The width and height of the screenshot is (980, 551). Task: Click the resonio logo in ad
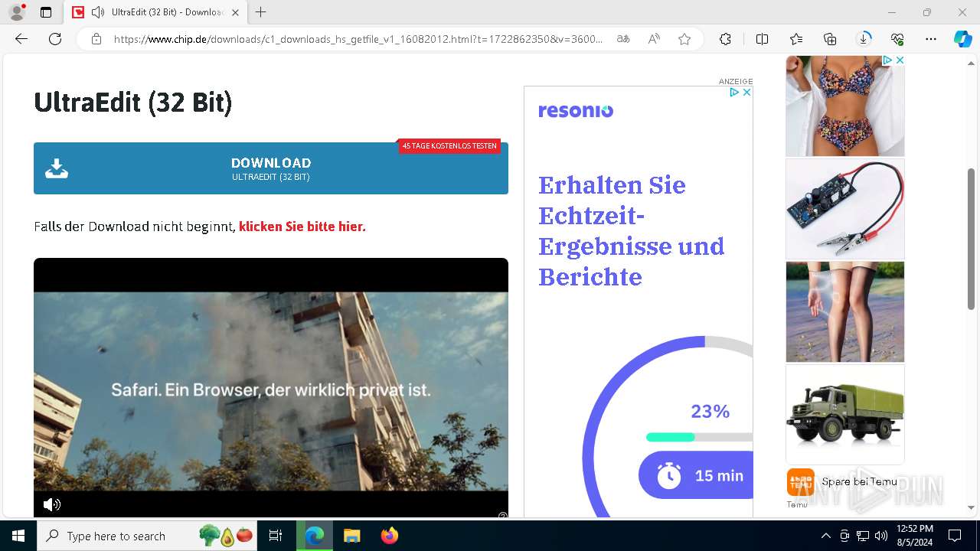pos(576,111)
